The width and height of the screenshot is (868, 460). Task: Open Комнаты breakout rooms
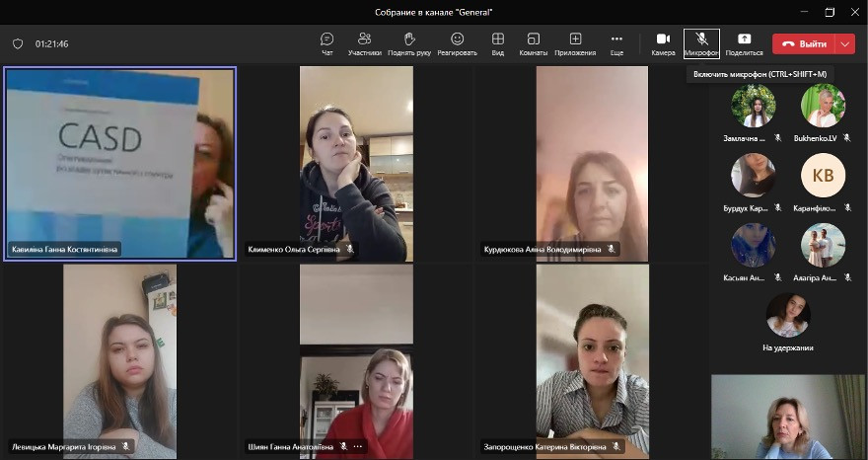click(533, 43)
